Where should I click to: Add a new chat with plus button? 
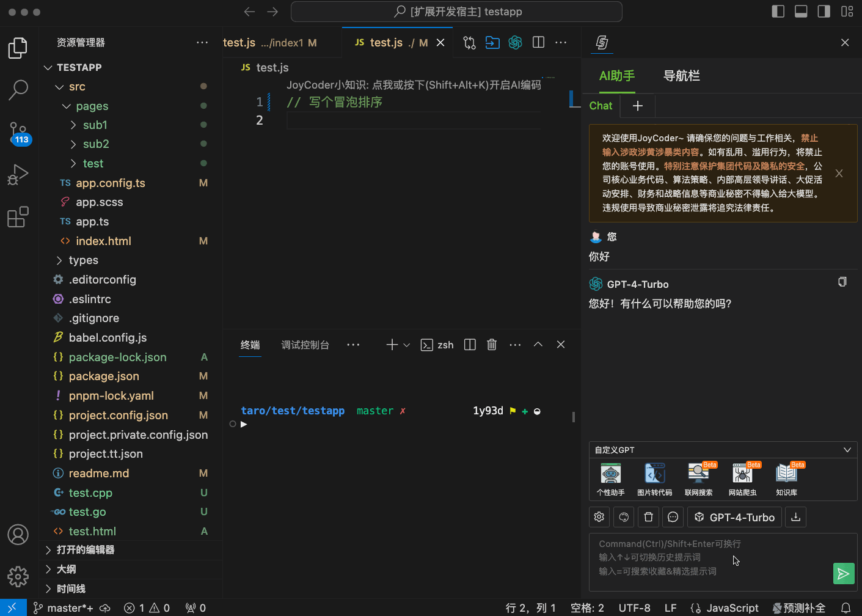point(638,106)
